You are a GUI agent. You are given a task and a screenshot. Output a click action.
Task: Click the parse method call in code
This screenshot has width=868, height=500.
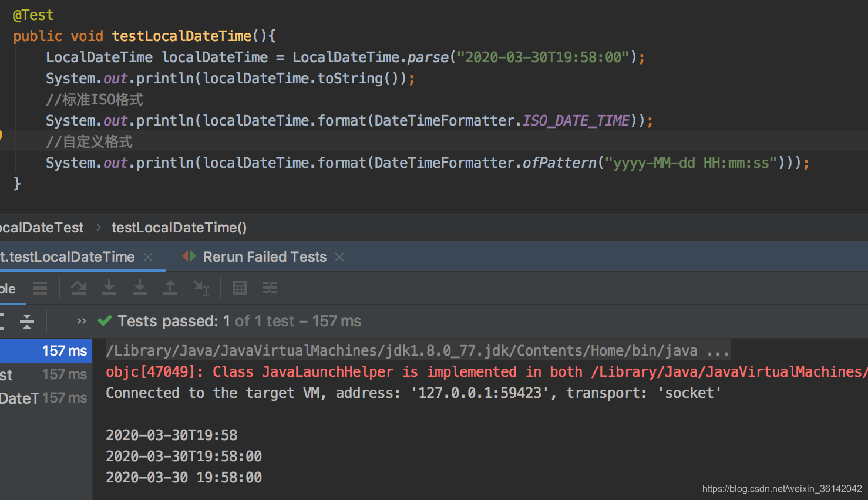point(428,58)
